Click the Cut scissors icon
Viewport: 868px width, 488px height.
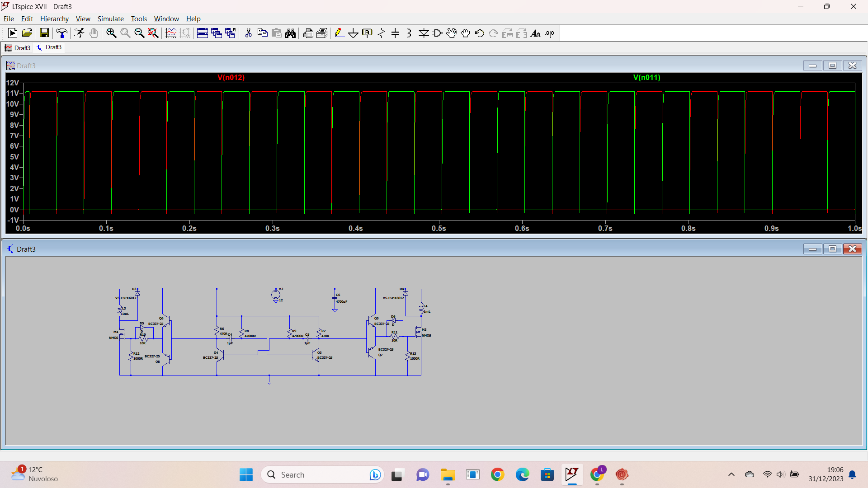tap(248, 33)
